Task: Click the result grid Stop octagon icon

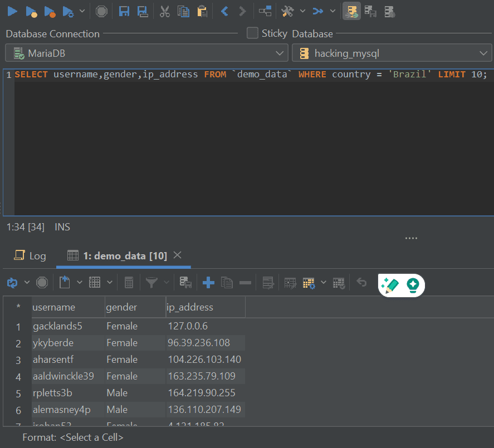Action: pyautogui.click(x=42, y=283)
